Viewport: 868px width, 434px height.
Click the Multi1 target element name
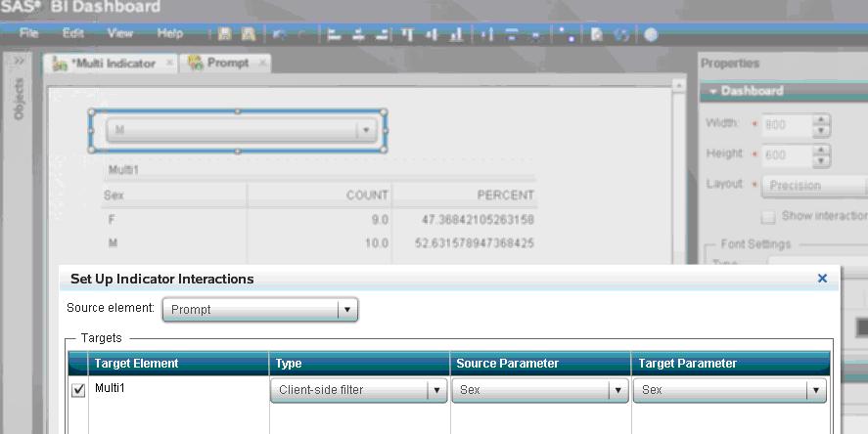[110, 388]
